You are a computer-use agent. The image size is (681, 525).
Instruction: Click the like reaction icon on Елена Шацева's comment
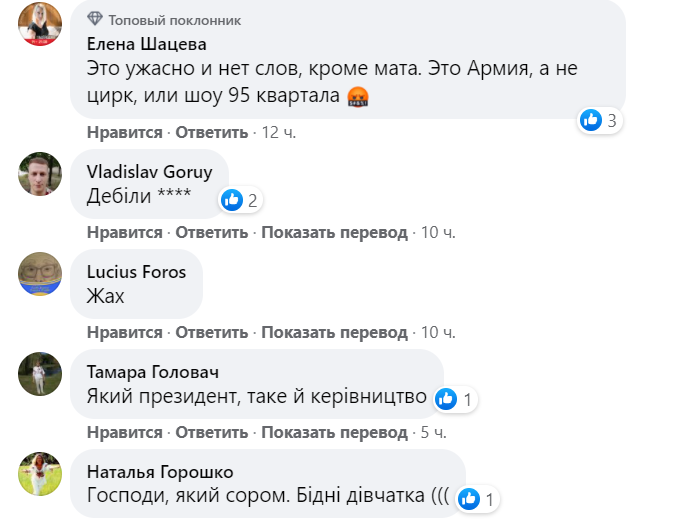point(591,121)
